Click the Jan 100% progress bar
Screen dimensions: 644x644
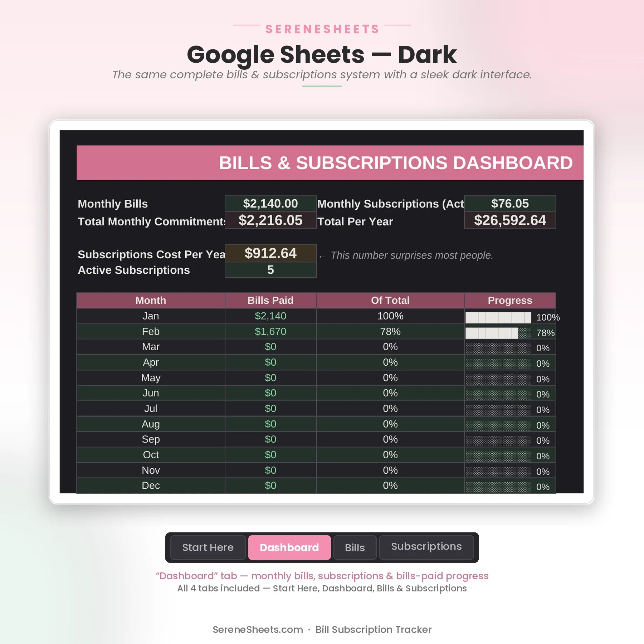point(498,317)
